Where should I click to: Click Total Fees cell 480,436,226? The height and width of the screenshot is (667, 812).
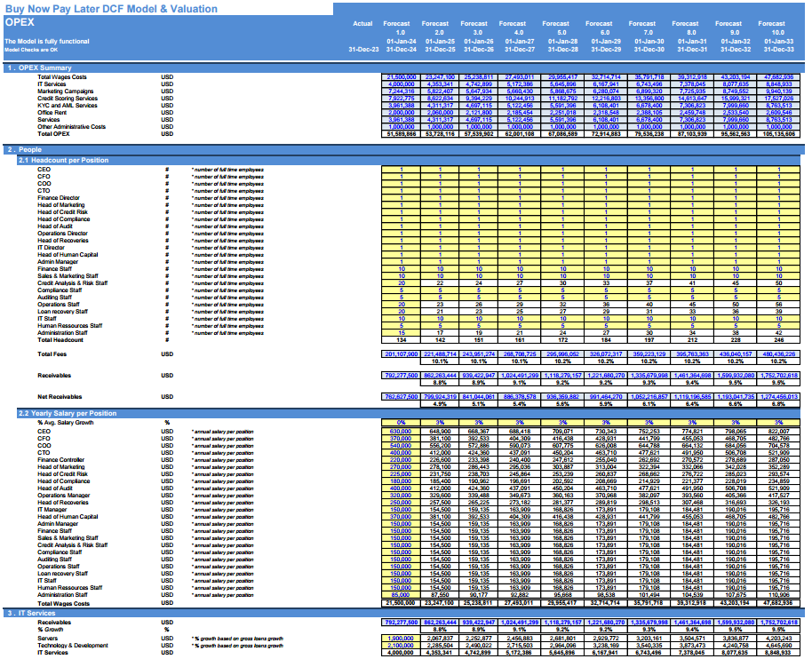pos(778,354)
